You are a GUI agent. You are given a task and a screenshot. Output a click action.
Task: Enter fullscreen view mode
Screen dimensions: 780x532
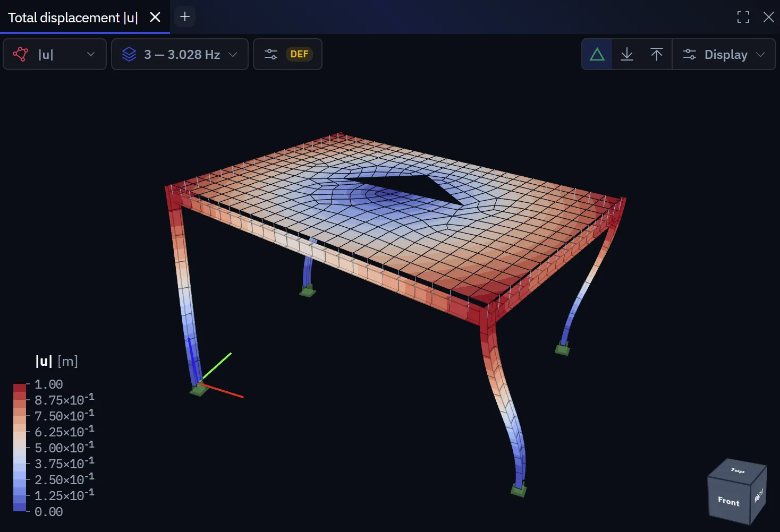point(743,17)
